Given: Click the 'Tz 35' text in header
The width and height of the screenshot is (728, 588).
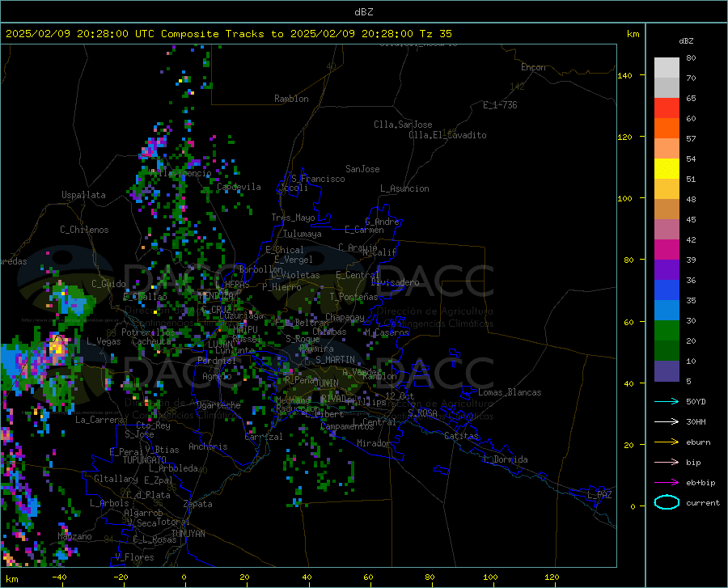Looking at the screenshot, I should tap(435, 34).
